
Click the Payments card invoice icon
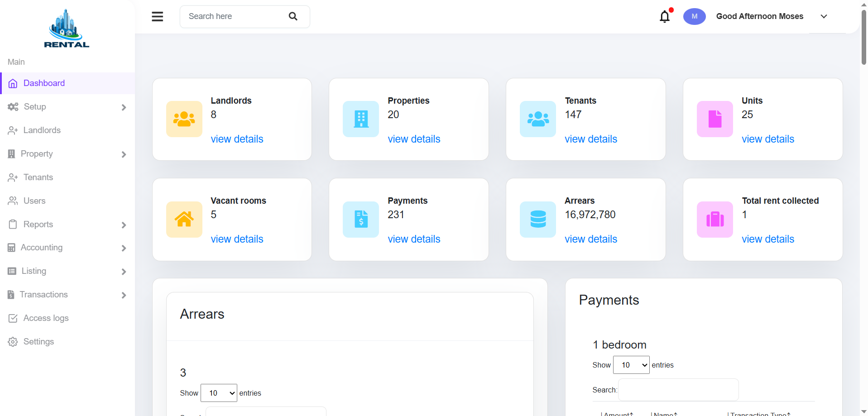click(361, 220)
